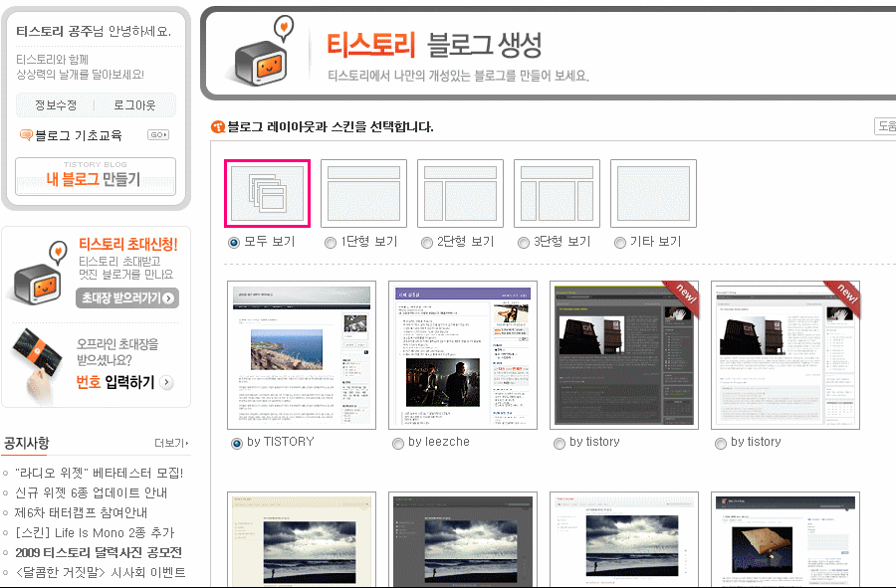Screen dimensions: 896x588
Task: Click the 초대장 받으러가기 button
Action: (x=127, y=298)
